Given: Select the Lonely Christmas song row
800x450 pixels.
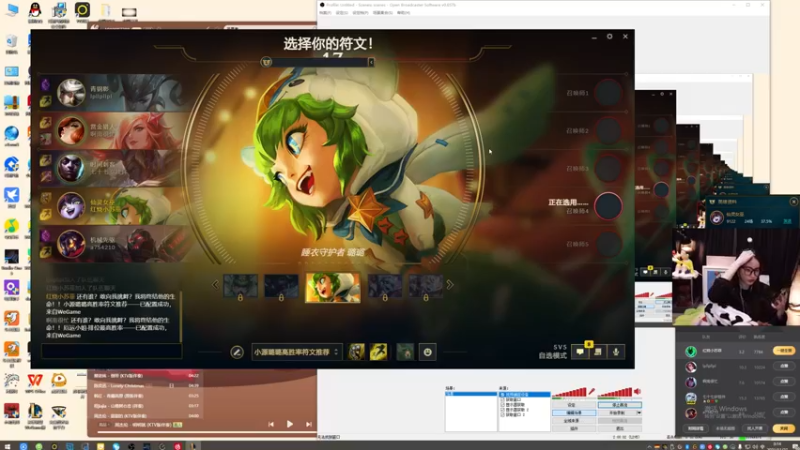Looking at the screenshot, I should (x=146, y=386).
